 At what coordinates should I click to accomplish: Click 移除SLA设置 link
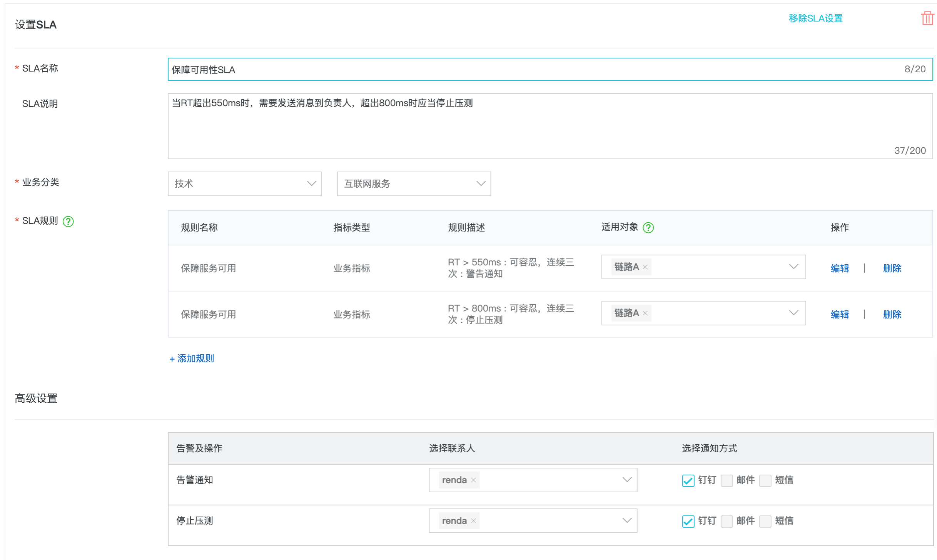(x=815, y=18)
